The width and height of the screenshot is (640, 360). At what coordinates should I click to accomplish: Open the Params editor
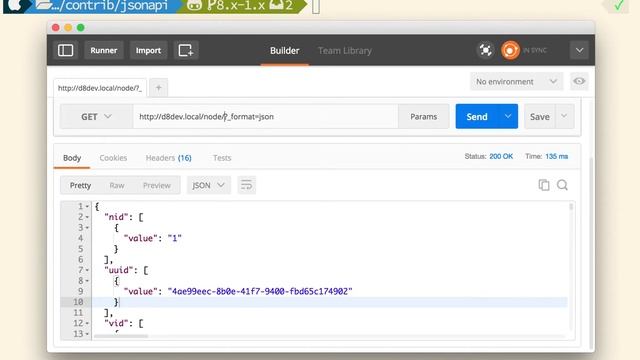[424, 117]
